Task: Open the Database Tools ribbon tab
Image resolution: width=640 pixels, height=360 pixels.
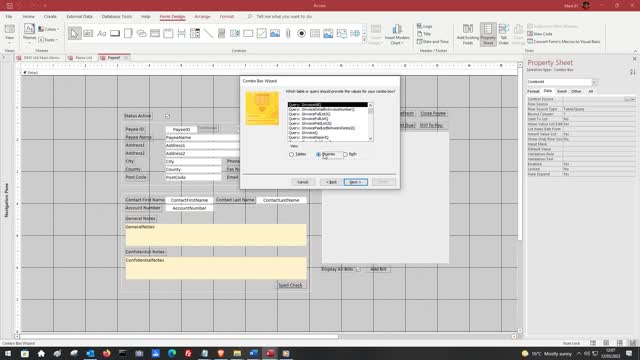Action: click(x=117, y=17)
